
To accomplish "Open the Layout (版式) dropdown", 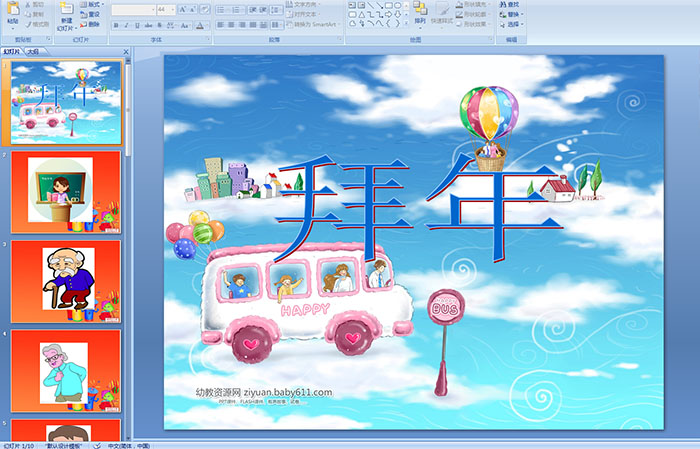I will click(x=90, y=5).
